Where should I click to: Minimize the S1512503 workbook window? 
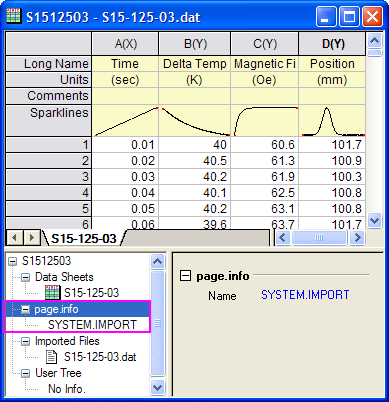tap(326, 16)
